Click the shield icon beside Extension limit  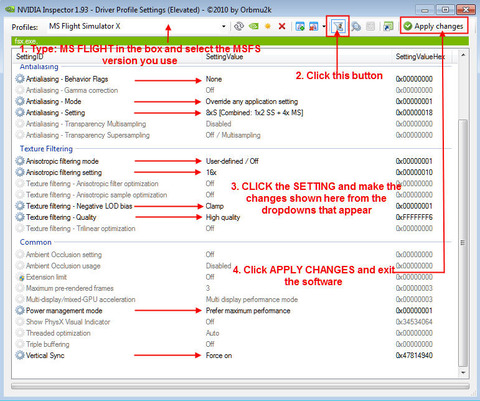pos(21,277)
